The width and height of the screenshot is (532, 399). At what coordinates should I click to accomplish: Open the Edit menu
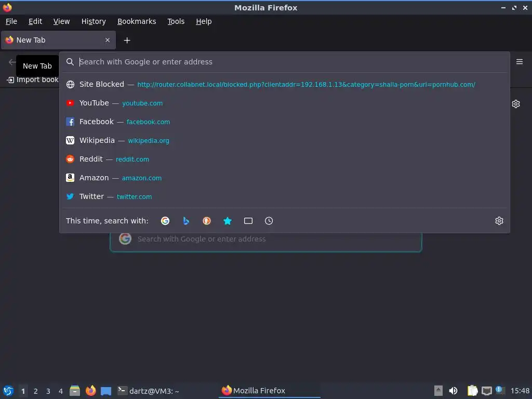(x=35, y=21)
